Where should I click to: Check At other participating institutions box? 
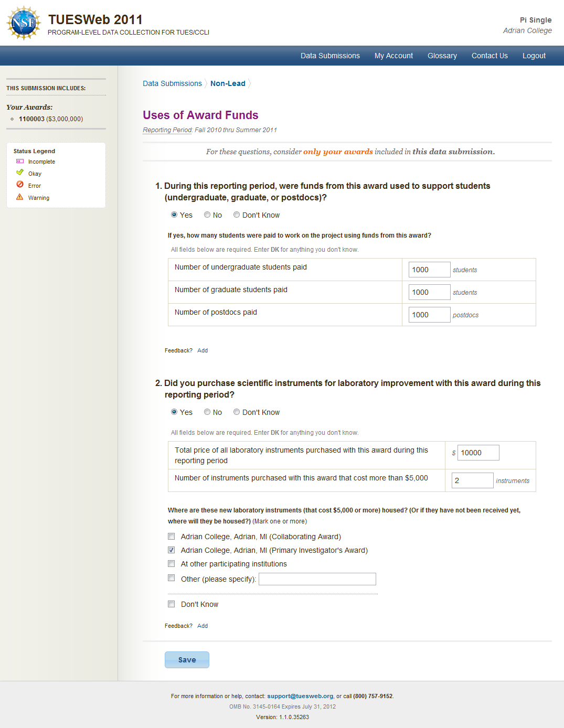(172, 563)
